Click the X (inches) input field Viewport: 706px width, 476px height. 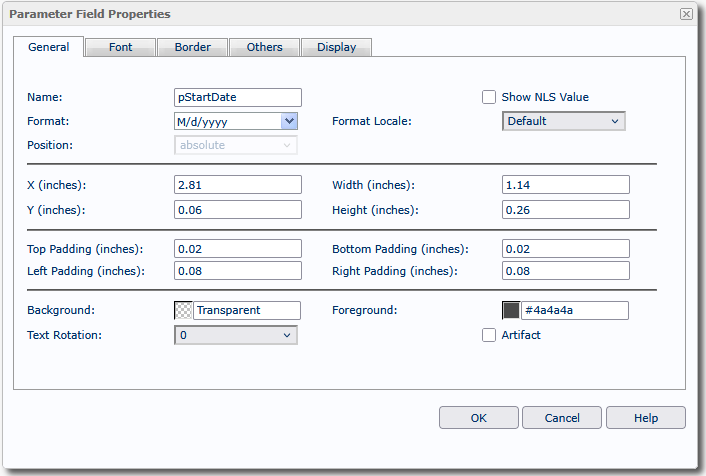tap(238, 184)
